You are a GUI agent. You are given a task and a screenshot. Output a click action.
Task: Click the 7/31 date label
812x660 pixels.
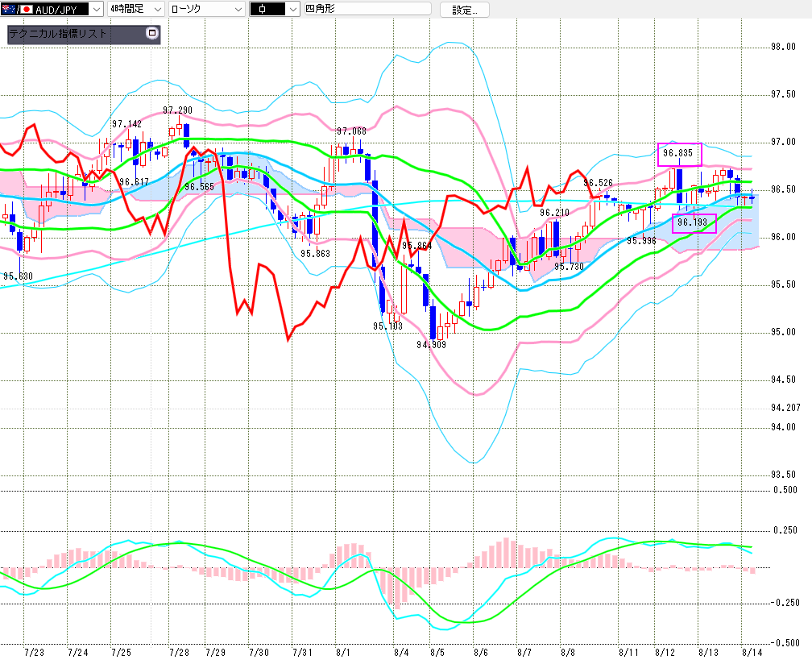click(302, 652)
